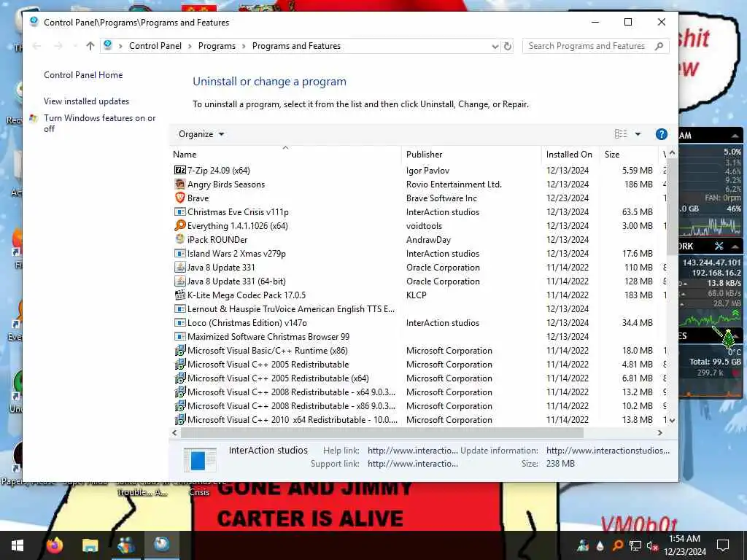The height and width of the screenshot is (560, 747).
Task: Select Loco (Christmas Edition) v147o
Action: (418, 322)
